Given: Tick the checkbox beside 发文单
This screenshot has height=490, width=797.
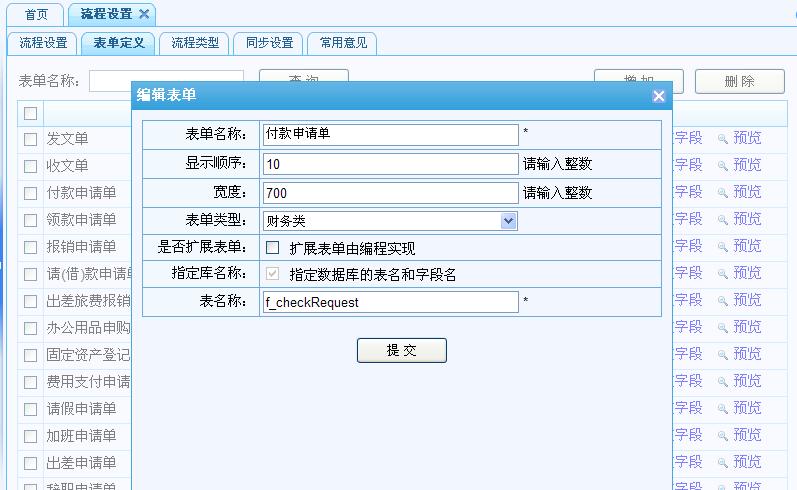Looking at the screenshot, I should pos(31,140).
